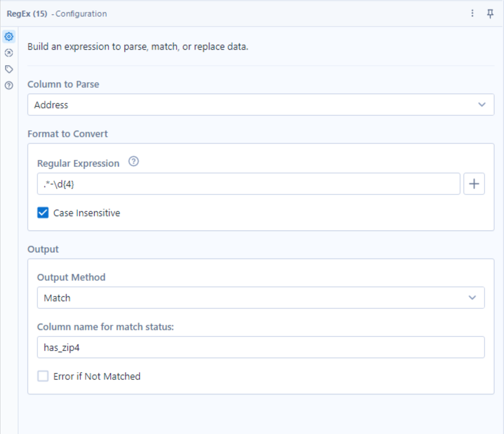The image size is (504, 434).
Task: Click the Output Method label
Action: [71, 277]
